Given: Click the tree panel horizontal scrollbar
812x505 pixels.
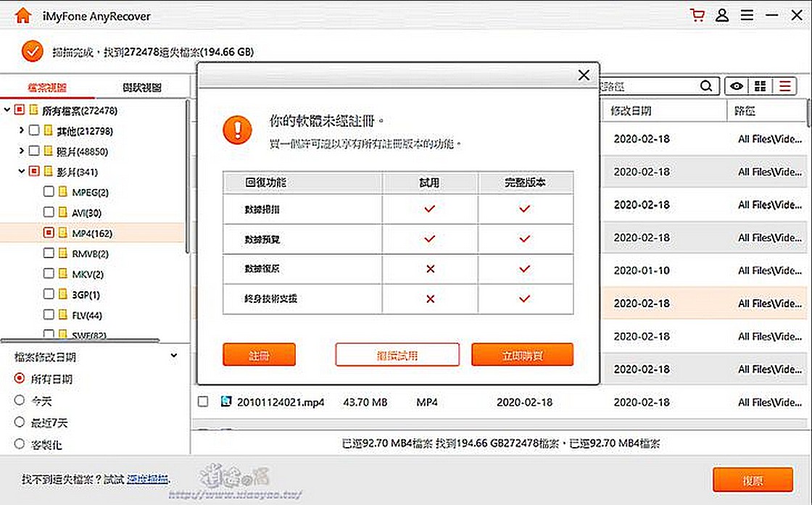Looking at the screenshot, I should pyautogui.click(x=80, y=341).
